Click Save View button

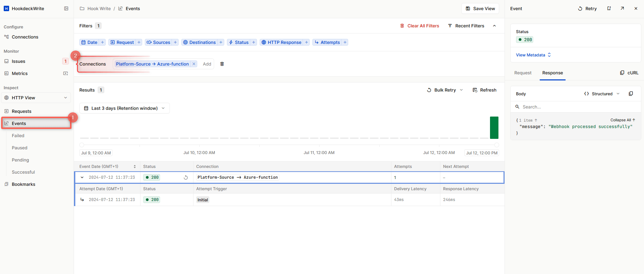point(480,8)
